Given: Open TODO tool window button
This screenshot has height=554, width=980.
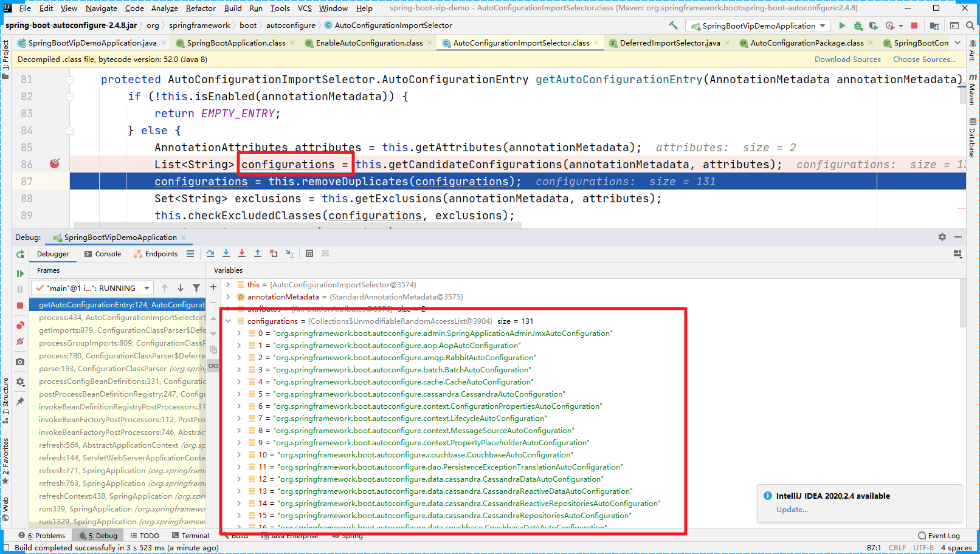Looking at the screenshot, I should pos(145,535).
